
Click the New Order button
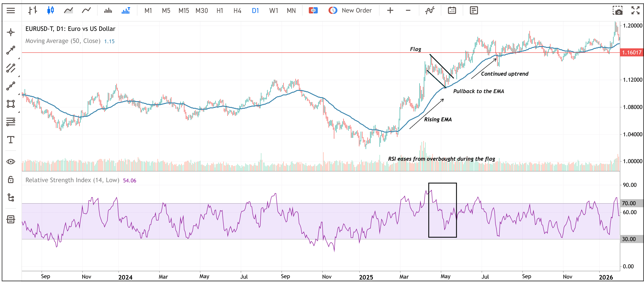coord(350,11)
